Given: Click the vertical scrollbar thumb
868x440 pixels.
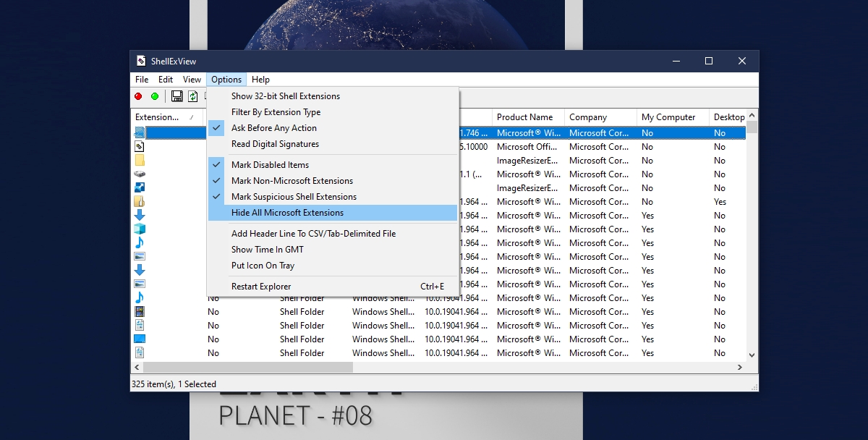Looking at the screenshot, I should (752, 127).
